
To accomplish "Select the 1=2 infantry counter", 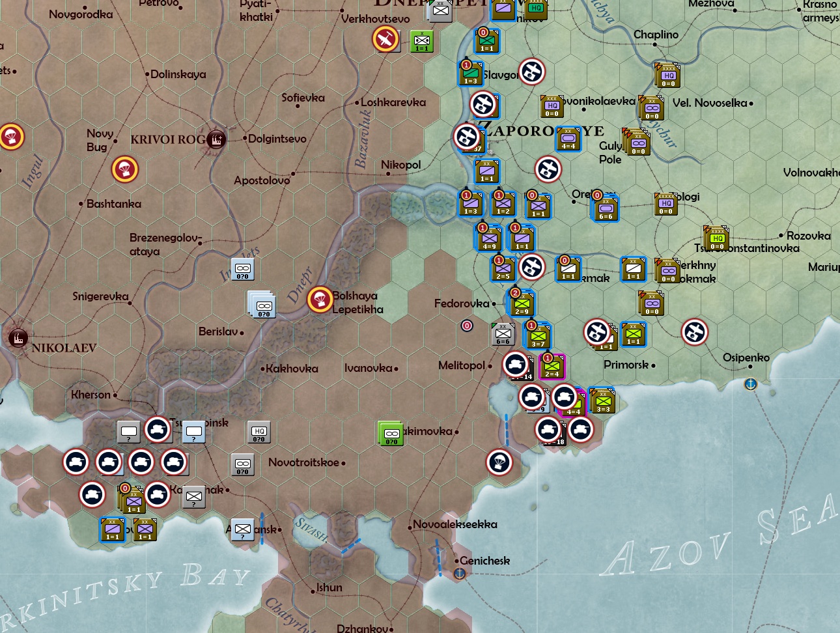I will click(x=503, y=204).
